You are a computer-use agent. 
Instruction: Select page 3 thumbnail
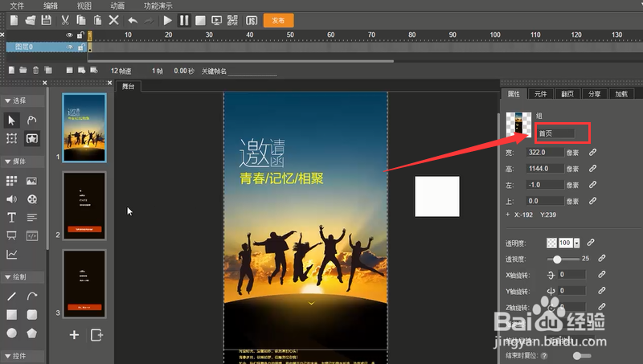coord(84,284)
